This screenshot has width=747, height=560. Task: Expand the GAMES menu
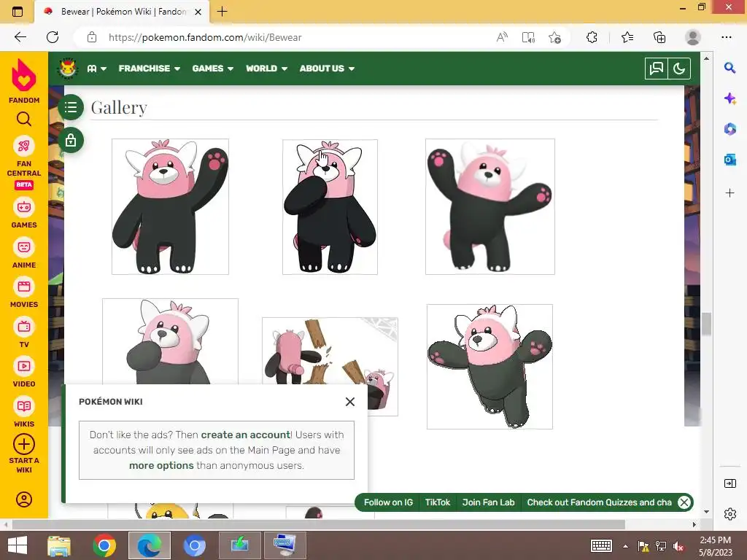click(x=212, y=69)
